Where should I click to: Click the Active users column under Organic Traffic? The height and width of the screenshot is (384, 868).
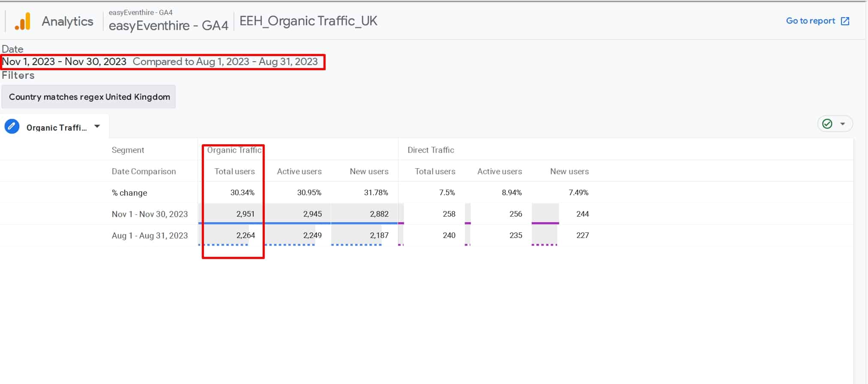[299, 171]
